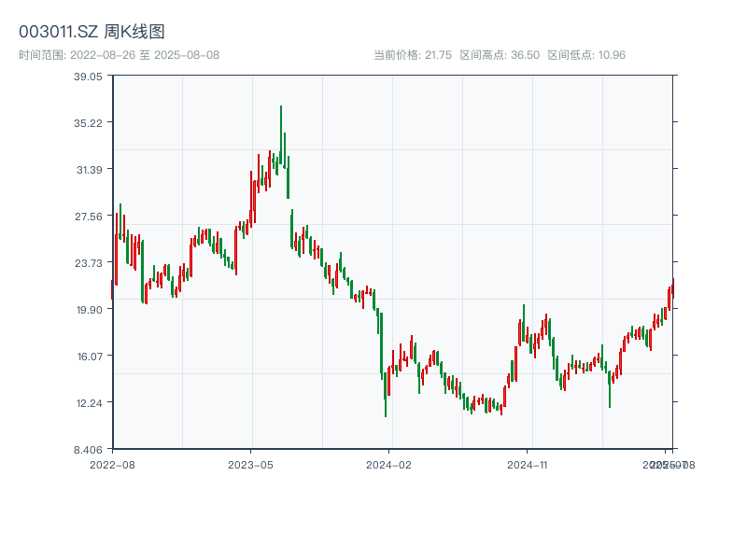Click the last candle on the chart's right edge
The width and height of the screenshot is (747, 560).
pyautogui.click(x=672, y=287)
